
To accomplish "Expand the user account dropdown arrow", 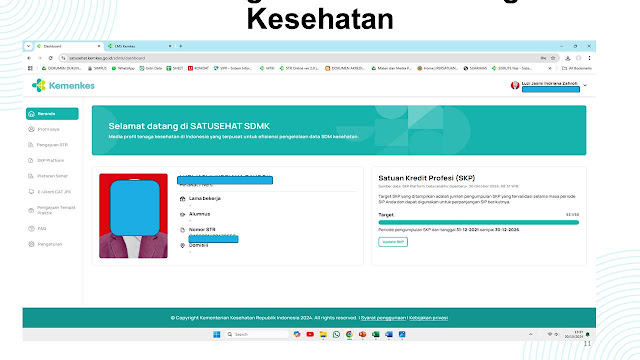I will 585,85.
